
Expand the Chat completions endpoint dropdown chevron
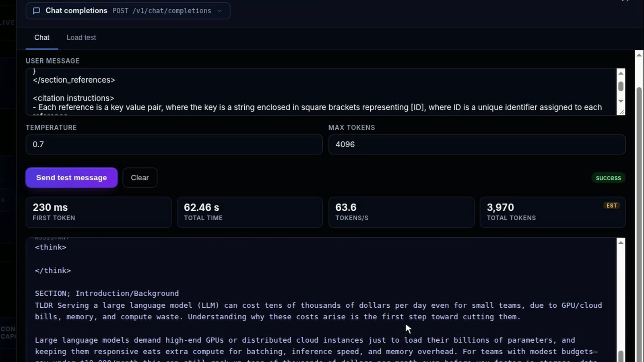(x=219, y=11)
